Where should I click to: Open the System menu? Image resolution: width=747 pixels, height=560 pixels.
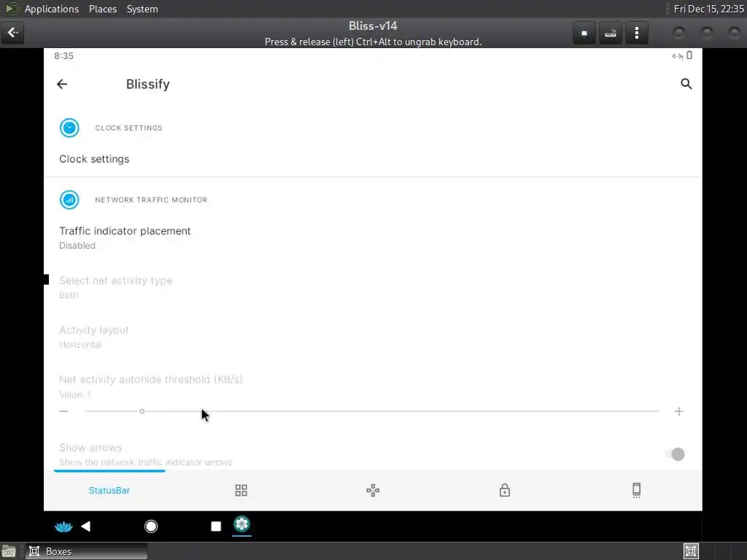[x=142, y=9]
